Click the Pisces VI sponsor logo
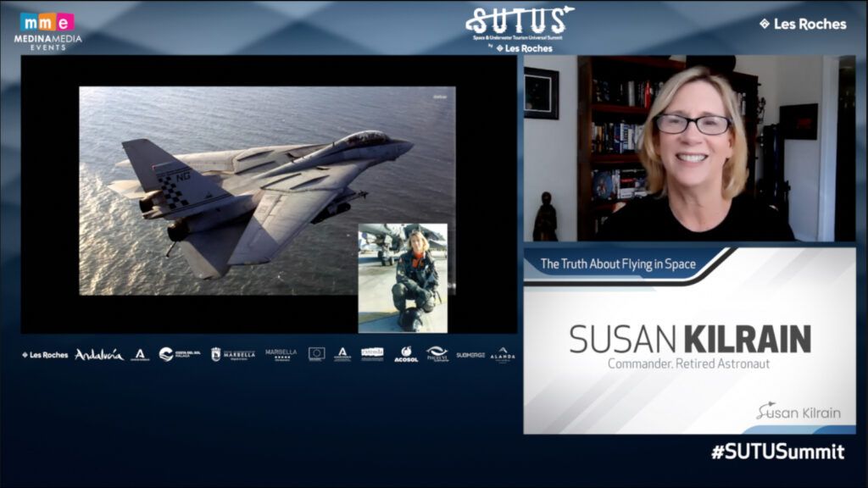 [437, 354]
